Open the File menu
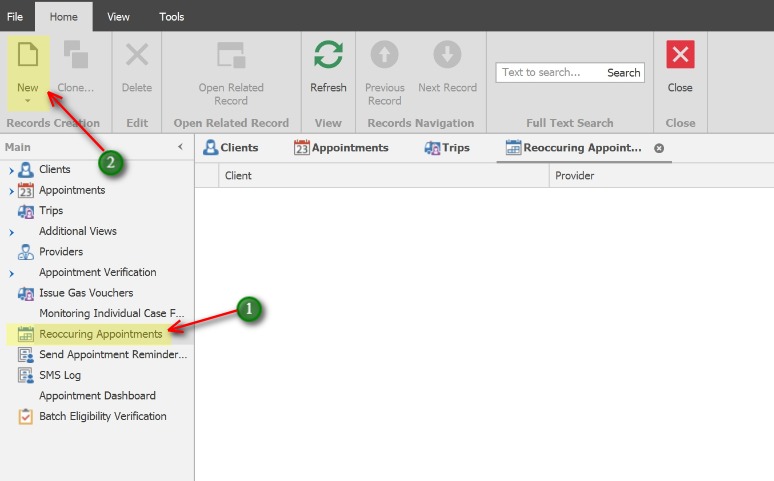 (15, 16)
